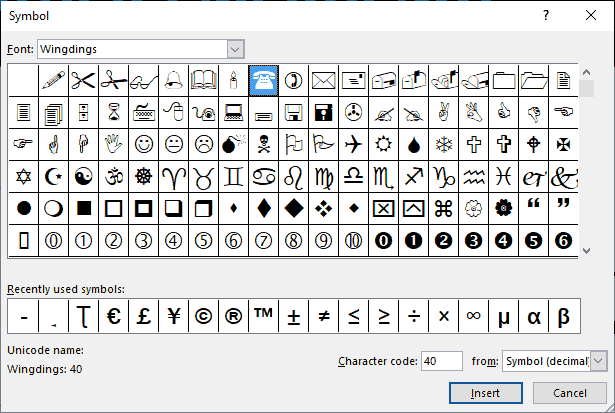The height and width of the screenshot is (413, 615).
Task: Close the Symbol dialog
Action: coord(591,15)
